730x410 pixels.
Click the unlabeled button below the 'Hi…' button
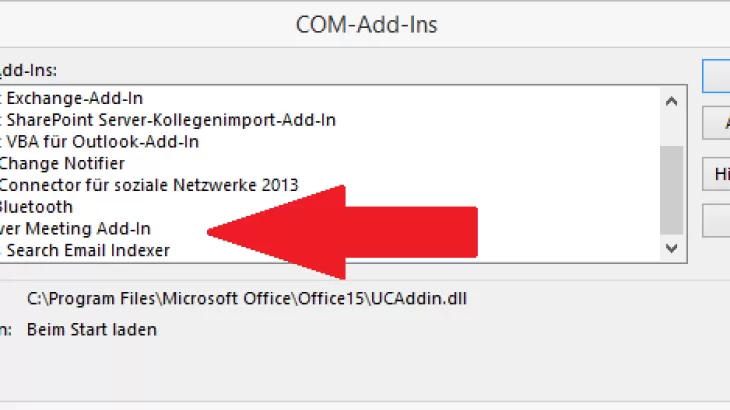(x=717, y=221)
